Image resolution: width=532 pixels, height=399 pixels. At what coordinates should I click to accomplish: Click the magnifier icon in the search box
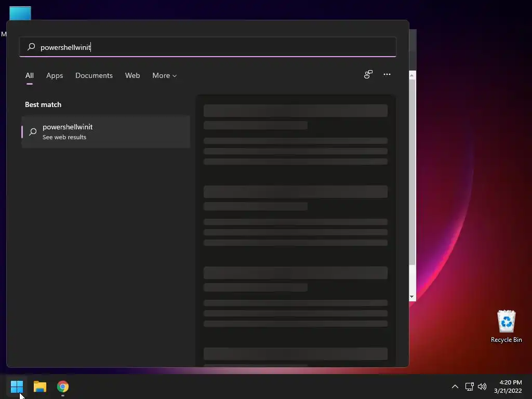tap(31, 46)
